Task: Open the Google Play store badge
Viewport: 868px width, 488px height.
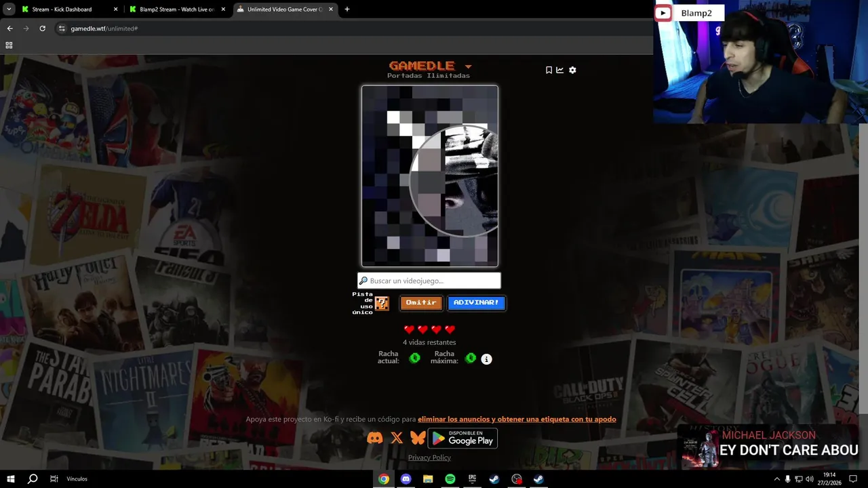Action: pyautogui.click(x=462, y=439)
